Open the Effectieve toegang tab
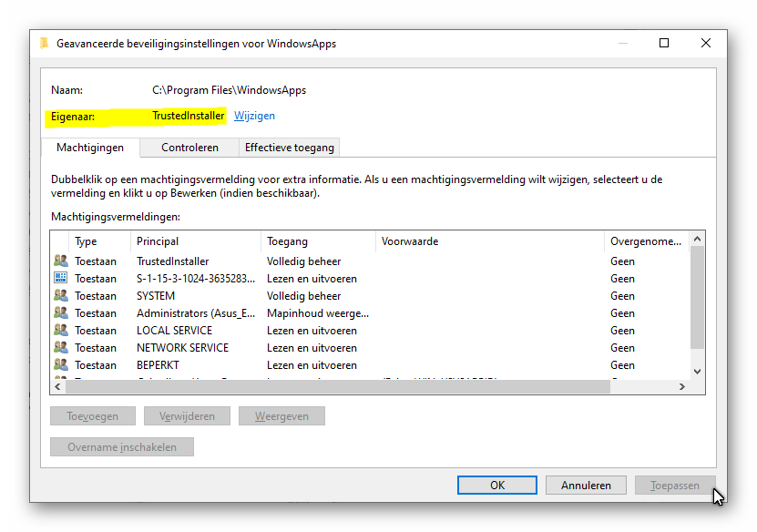 [289, 148]
